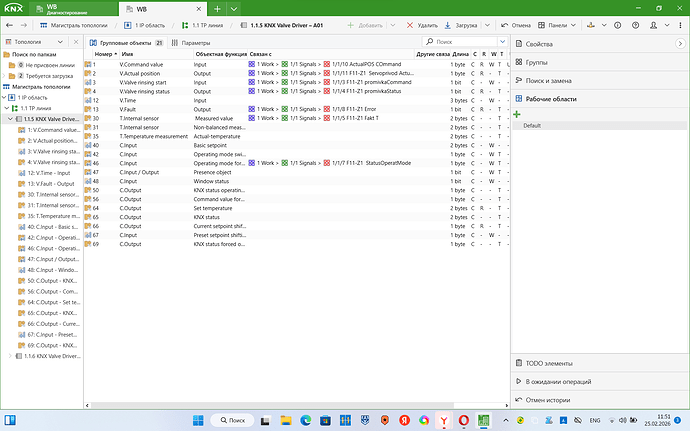This screenshot has width=690, height=431.
Task: Click 1 IP area breadcrumb
Action: (x=144, y=26)
